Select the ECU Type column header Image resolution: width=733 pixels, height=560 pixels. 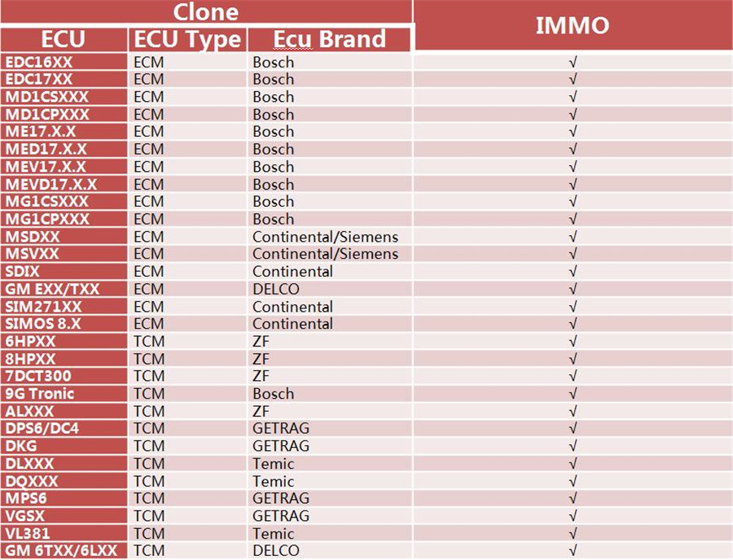[x=187, y=39]
